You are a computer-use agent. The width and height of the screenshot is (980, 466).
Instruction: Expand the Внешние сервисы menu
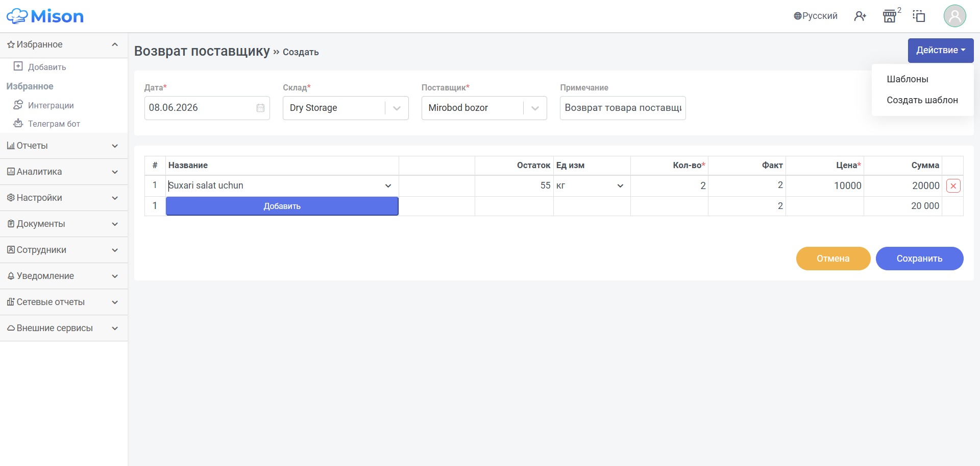coord(64,329)
